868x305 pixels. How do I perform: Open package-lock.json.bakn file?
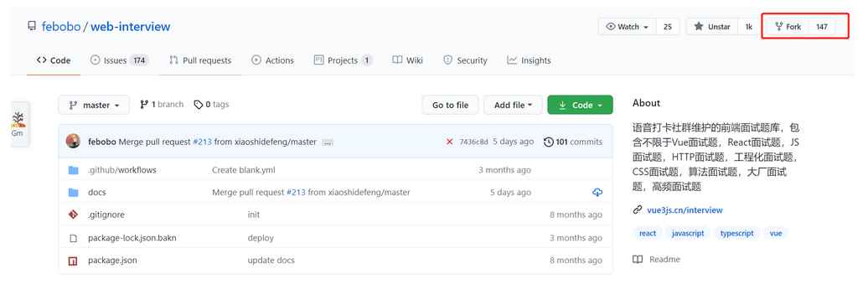[x=132, y=238]
